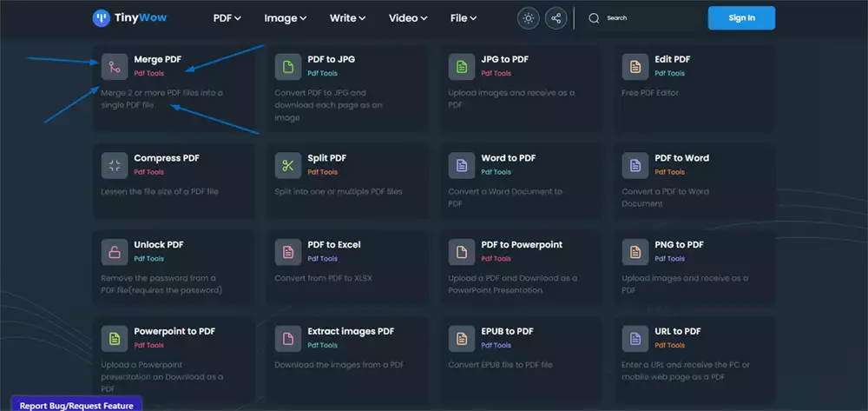
Task: Open the Word to PDF icon
Action: coord(462,166)
